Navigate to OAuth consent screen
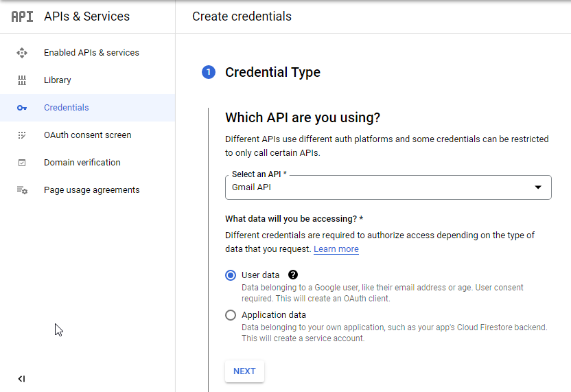571x392 pixels. coord(87,135)
